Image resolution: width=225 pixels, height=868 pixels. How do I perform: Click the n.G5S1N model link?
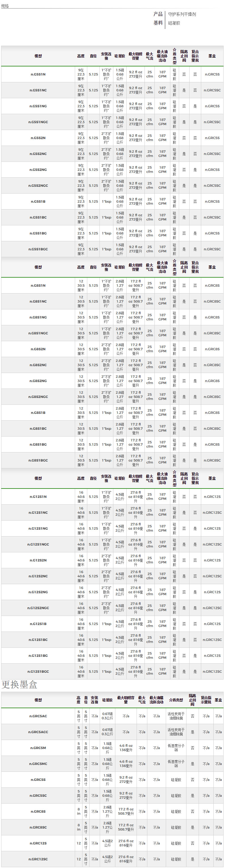[38, 74]
